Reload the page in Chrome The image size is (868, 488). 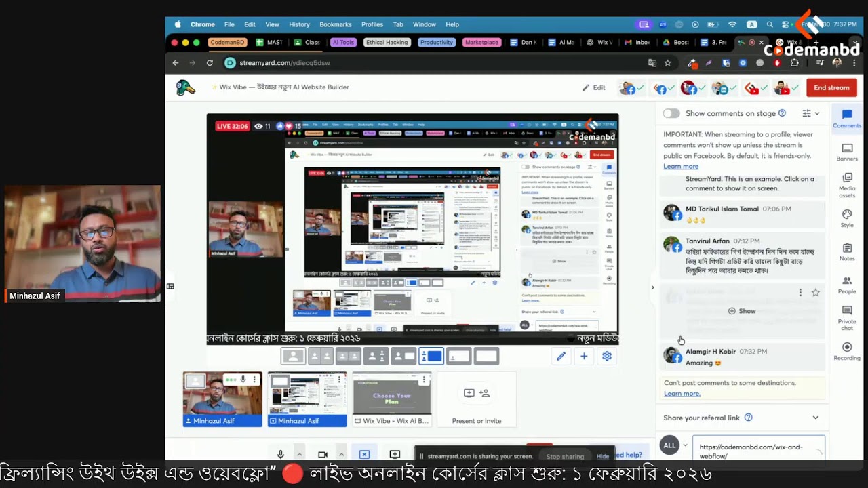210,63
